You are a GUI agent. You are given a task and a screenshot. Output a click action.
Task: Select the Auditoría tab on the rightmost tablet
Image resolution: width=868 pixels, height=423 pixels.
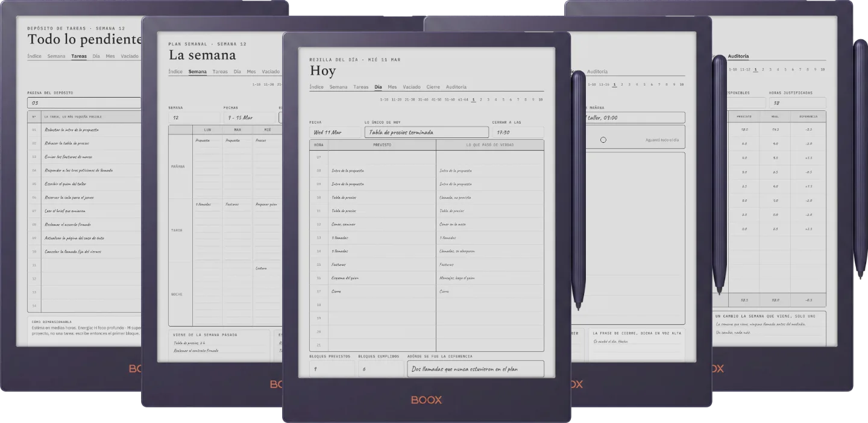(738, 56)
